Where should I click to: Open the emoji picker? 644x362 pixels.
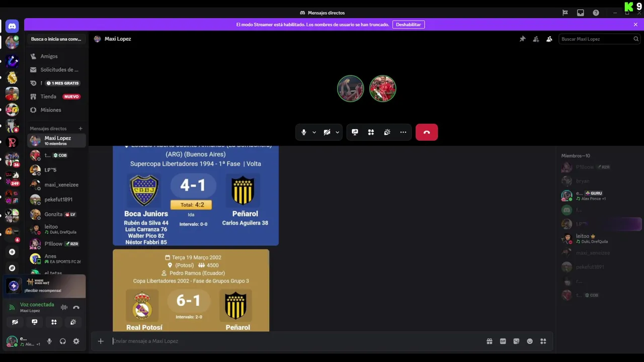(530, 341)
